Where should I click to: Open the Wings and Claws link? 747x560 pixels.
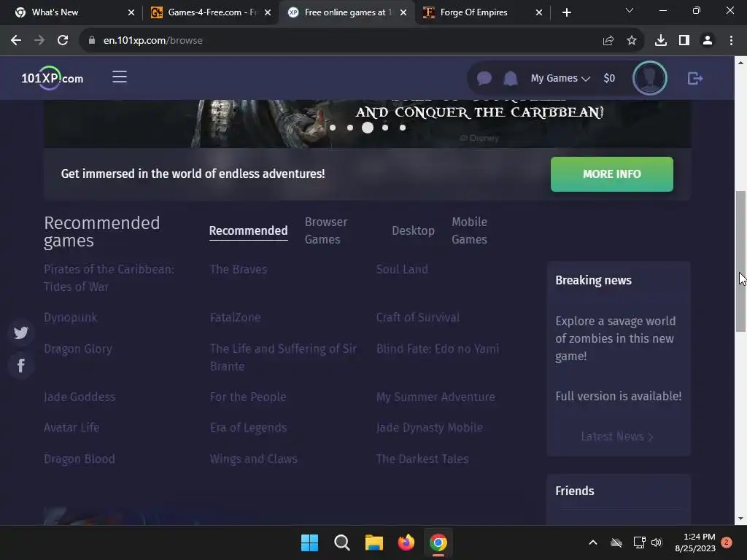[253, 459]
